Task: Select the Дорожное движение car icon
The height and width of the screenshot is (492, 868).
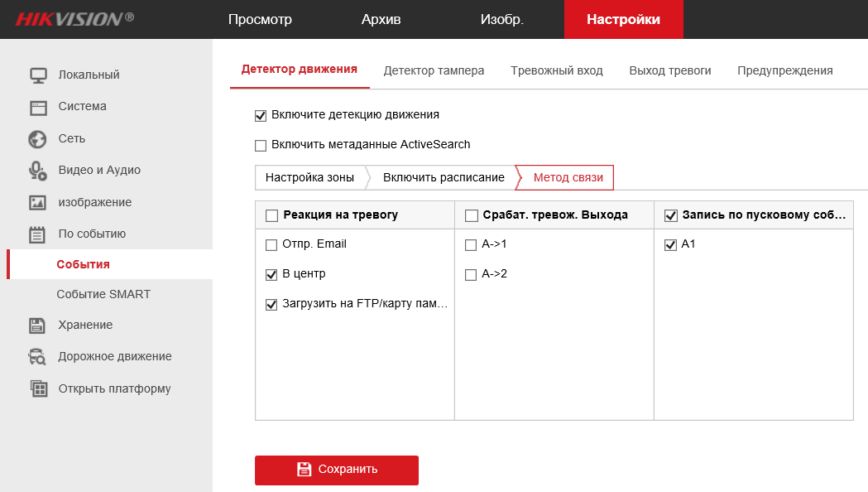Action: (x=37, y=357)
